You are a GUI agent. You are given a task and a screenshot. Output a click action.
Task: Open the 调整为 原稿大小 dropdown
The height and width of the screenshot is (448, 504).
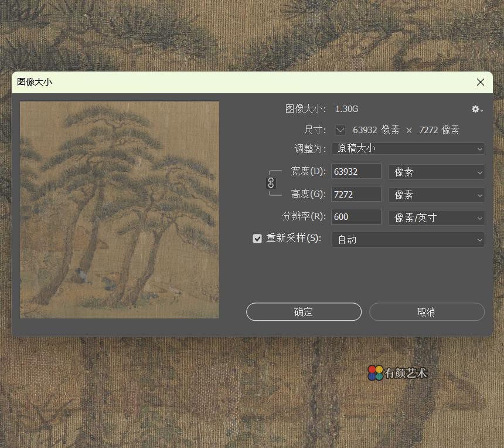[x=408, y=148]
